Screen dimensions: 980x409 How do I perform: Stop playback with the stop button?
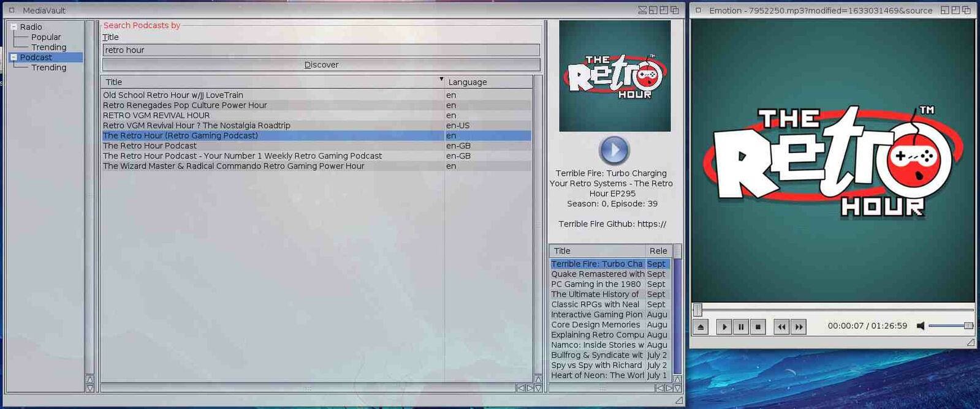(x=758, y=327)
